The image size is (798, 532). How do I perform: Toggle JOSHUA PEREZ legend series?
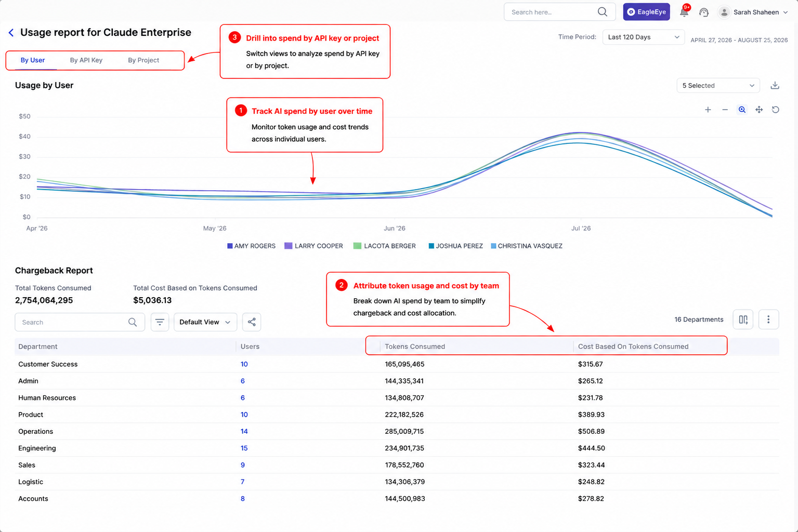point(456,246)
